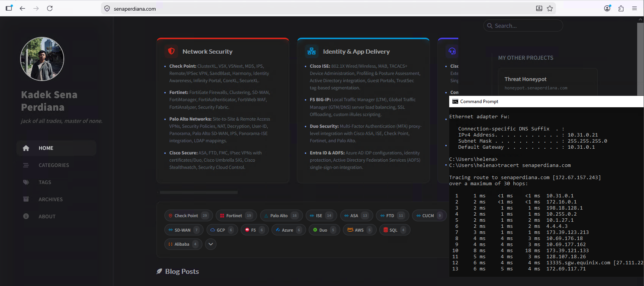Select the ASA tag chip
Viewport: 644px width, 286px height.
(357, 216)
